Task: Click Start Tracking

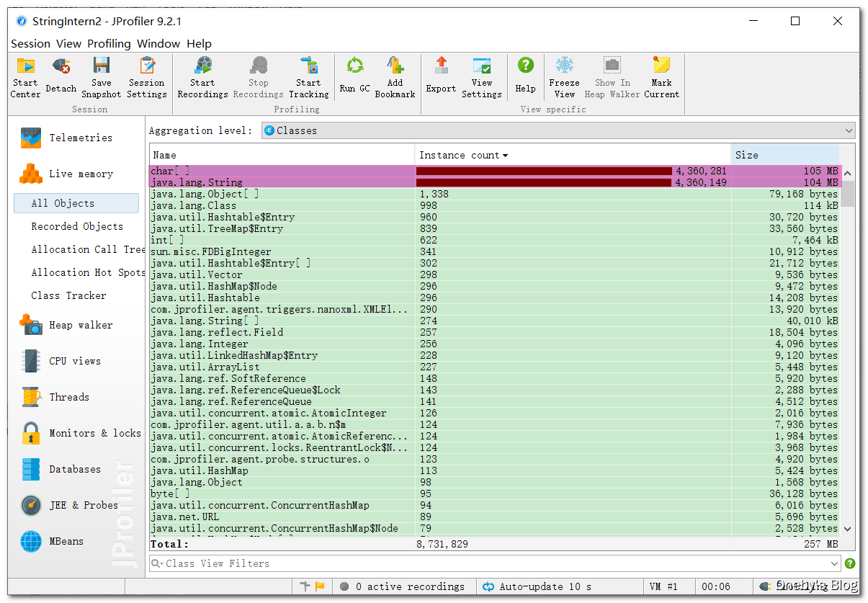Action: pyautogui.click(x=308, y=78)
